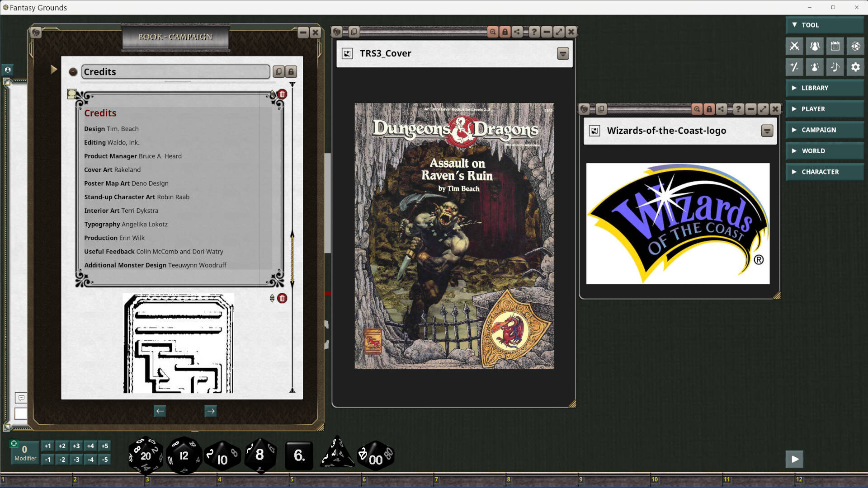Open the share icon on TRS3_Cover window
This screenshot has width=868, height=488.
tap(517, 32)
